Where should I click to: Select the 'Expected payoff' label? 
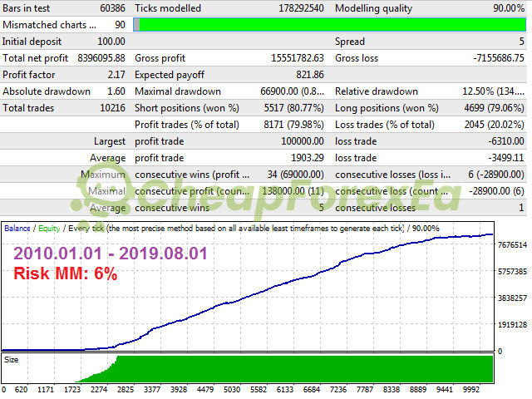170,75
